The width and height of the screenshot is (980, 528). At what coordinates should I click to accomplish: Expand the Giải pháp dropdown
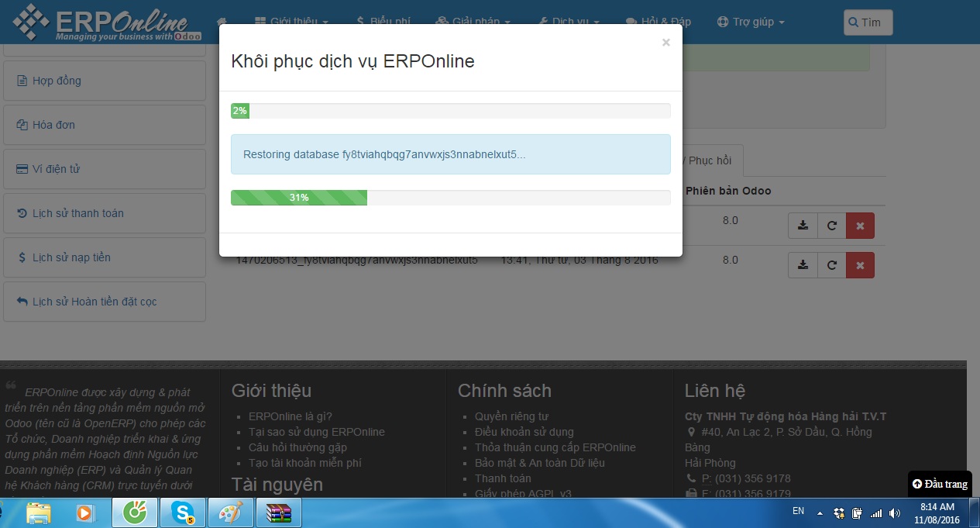(473, 22)
